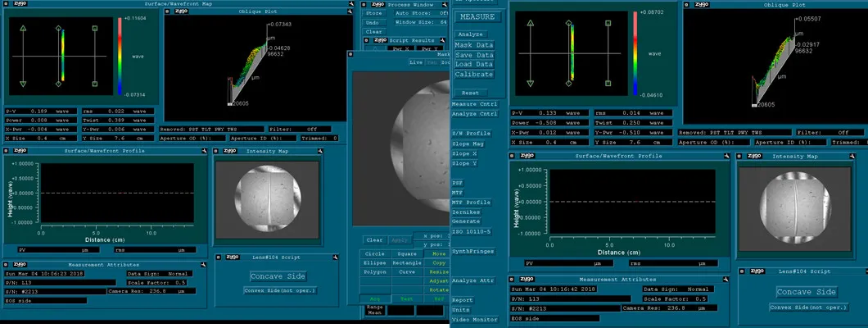868x328 pixels.
Task: Toggle Data Sign Normal in left Measurement Attributes
Action: coord(160,274)
